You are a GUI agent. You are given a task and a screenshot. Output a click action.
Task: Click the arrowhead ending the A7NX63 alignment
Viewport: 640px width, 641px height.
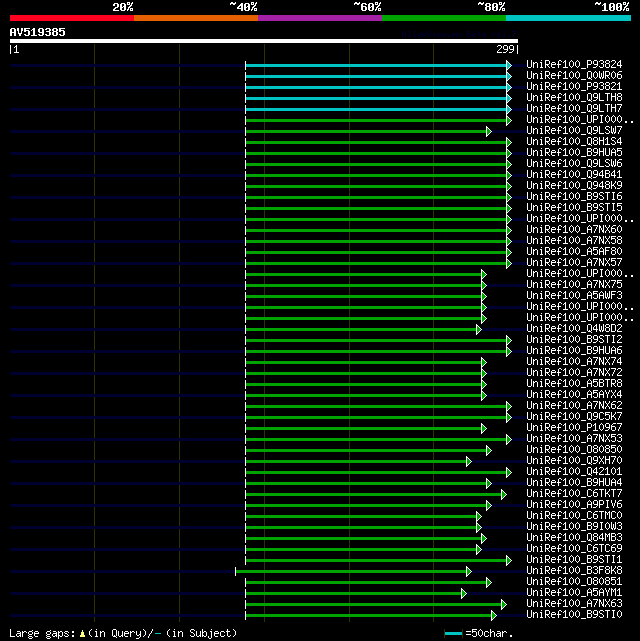[x=504, y=604]
